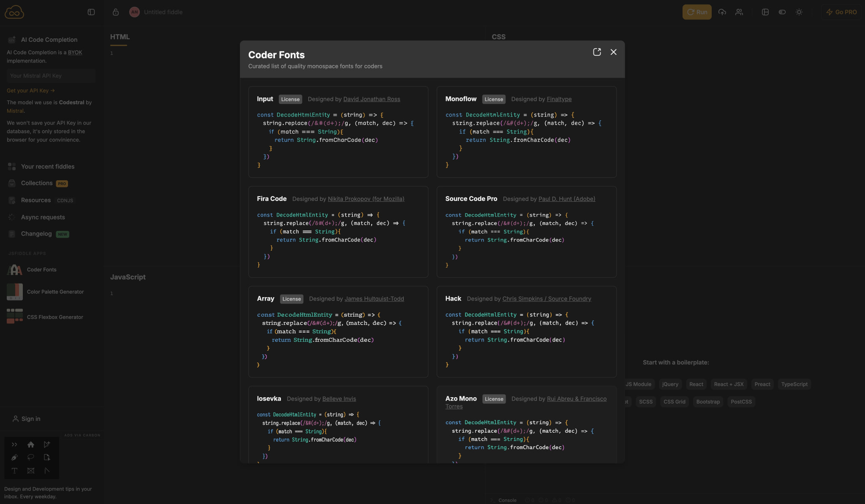The height and width of the screenshot is (504, 865).
Task: Click the Untitled fiddle title
Action: (x=163, y=12)
